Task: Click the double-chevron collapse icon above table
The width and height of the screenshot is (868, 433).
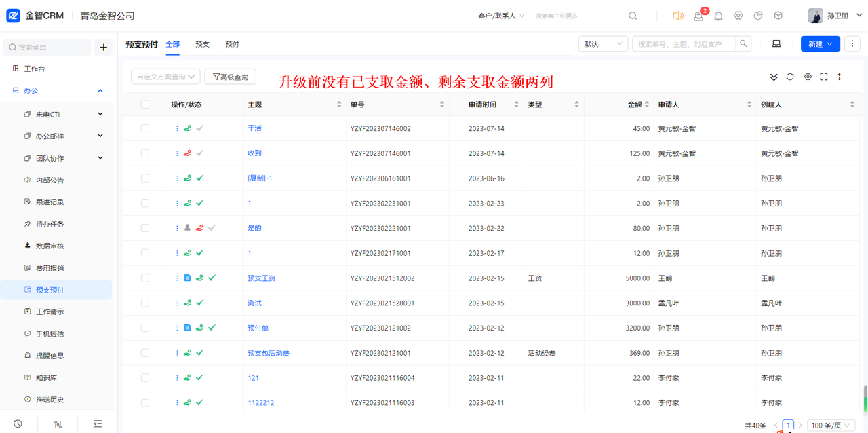Action: tap(774, 77)
